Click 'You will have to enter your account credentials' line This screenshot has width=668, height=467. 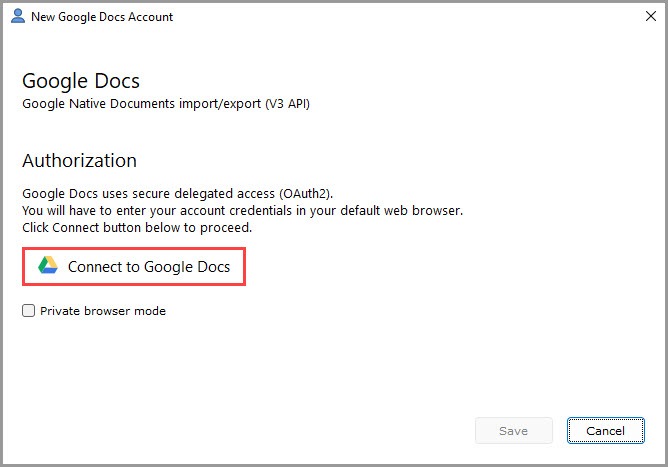coord(242,211)
